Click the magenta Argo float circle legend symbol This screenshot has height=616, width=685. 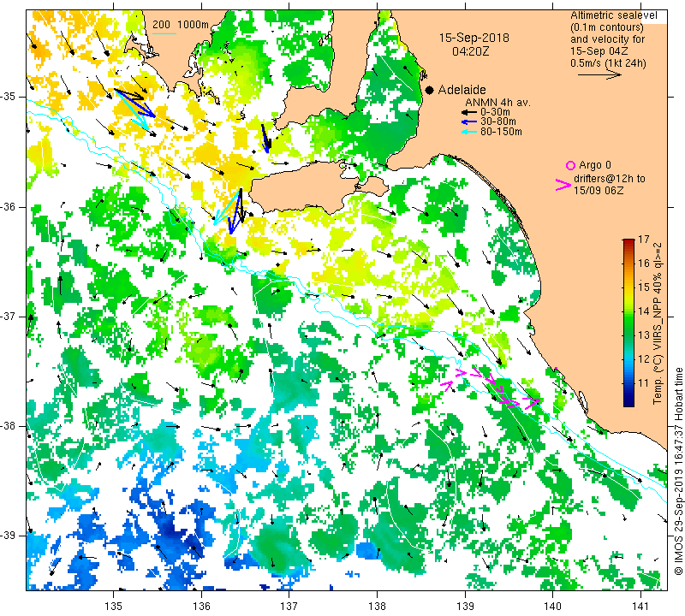[x=570, y=165]
